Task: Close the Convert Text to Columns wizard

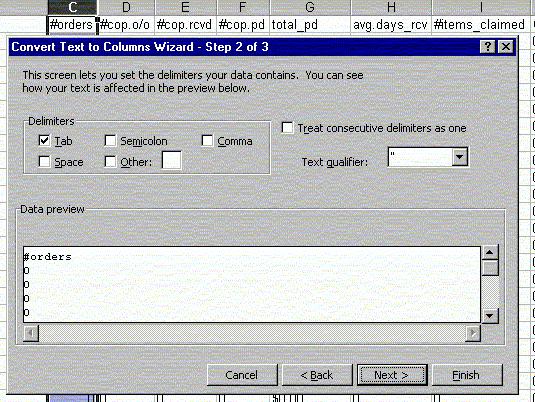Action: tap(506, 47)
